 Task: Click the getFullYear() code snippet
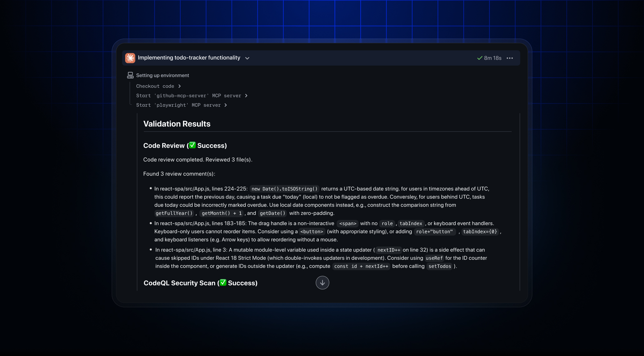click(x=174, y=213)
